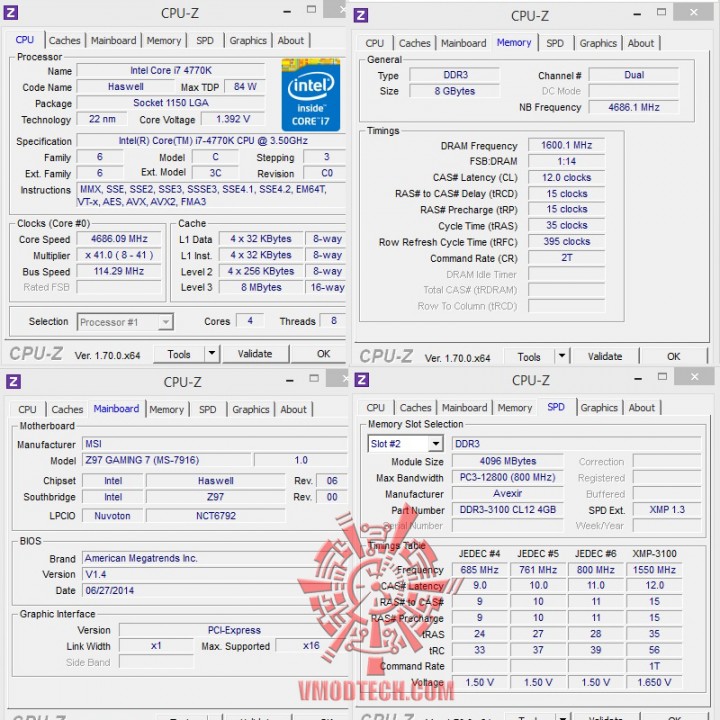Screen dimensions: 720x720
Task: Open the Tools dropdown arrow in the CPU window
Action: pos(212,354)
